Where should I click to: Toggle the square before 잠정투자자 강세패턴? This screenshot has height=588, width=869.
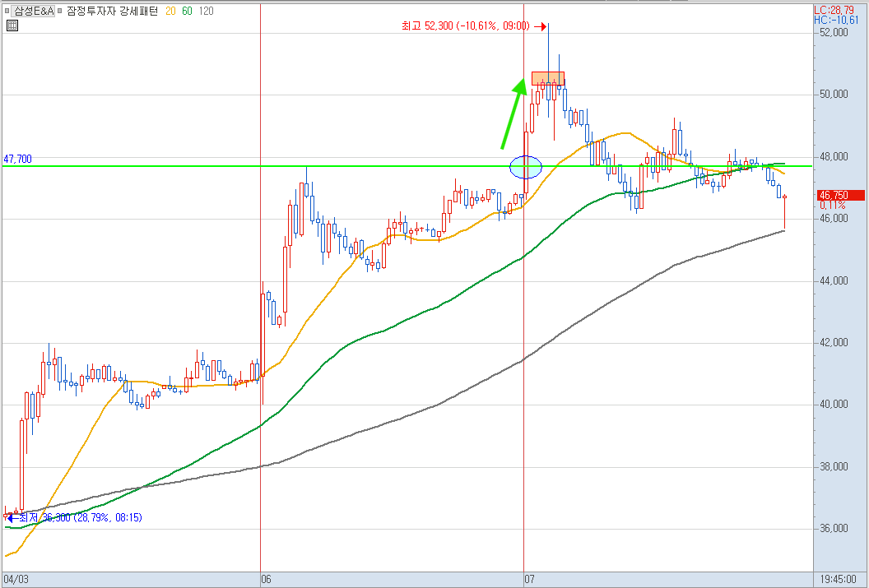tap(60, 11)
